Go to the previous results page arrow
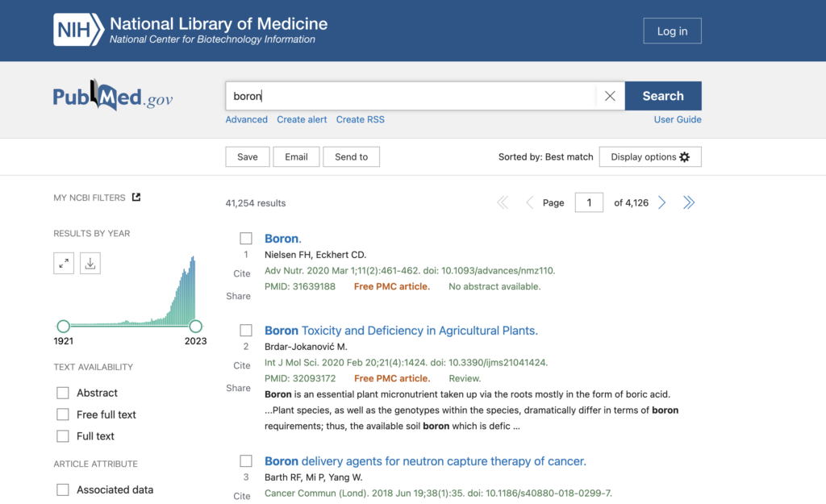Image resolution: width=826 pixels, height=504 pixels. tap(529, 202)
